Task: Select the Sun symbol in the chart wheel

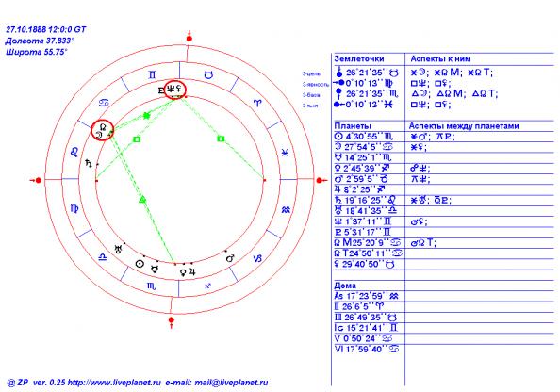Action: pyautogui.click(x=140, y=264)
